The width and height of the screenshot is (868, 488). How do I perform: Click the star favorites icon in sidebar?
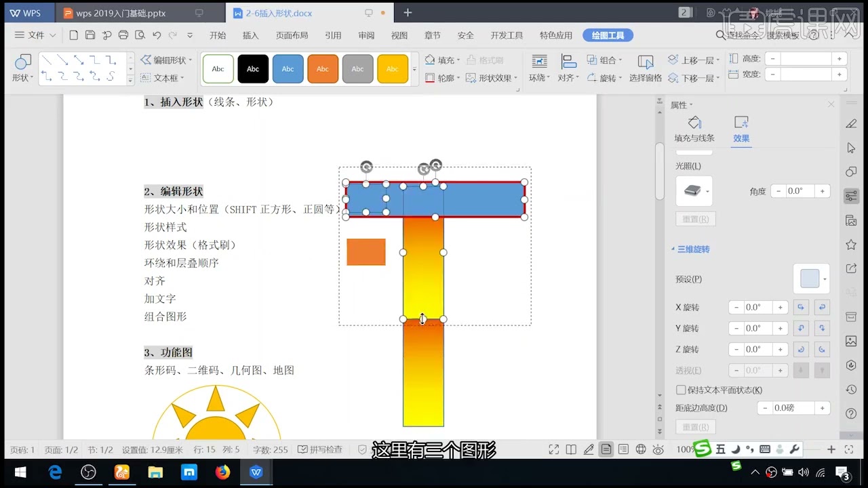(x=851, y=244)
